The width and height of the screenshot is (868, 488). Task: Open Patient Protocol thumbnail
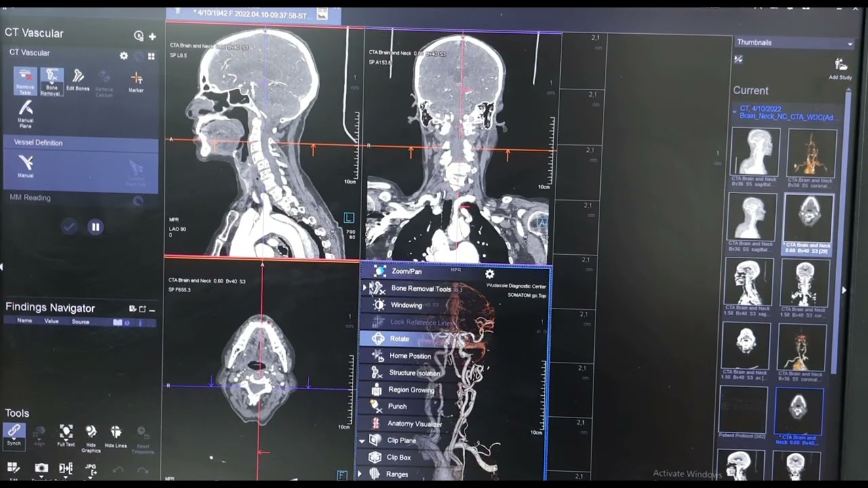tap(743, 409)
